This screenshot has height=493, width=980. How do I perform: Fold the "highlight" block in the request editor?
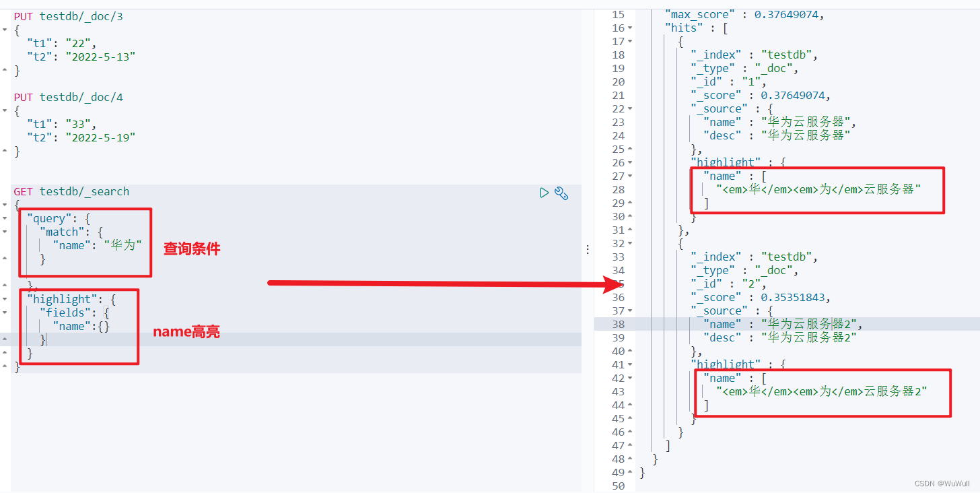[5, 299]
